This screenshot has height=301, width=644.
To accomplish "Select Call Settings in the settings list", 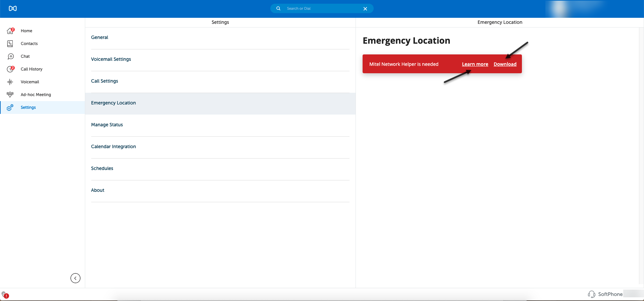I will click(x=105, y=81).
